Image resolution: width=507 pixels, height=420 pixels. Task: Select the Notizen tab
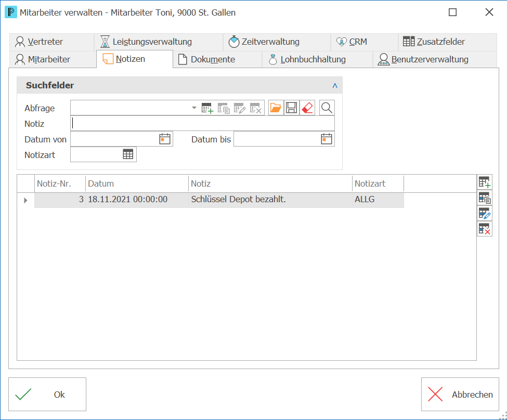click(x=135, y=59)
